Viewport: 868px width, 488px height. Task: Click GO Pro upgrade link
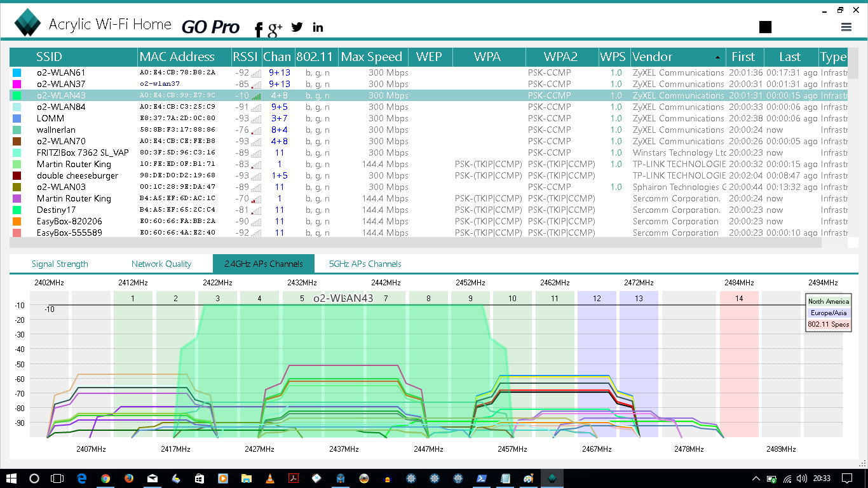click(210, 27)
